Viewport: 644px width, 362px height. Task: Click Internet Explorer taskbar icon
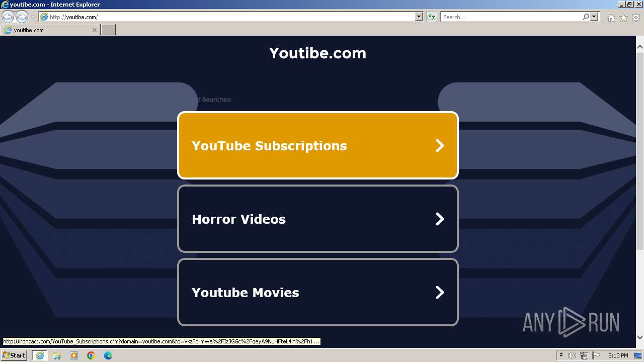click(x=39, y=355)
